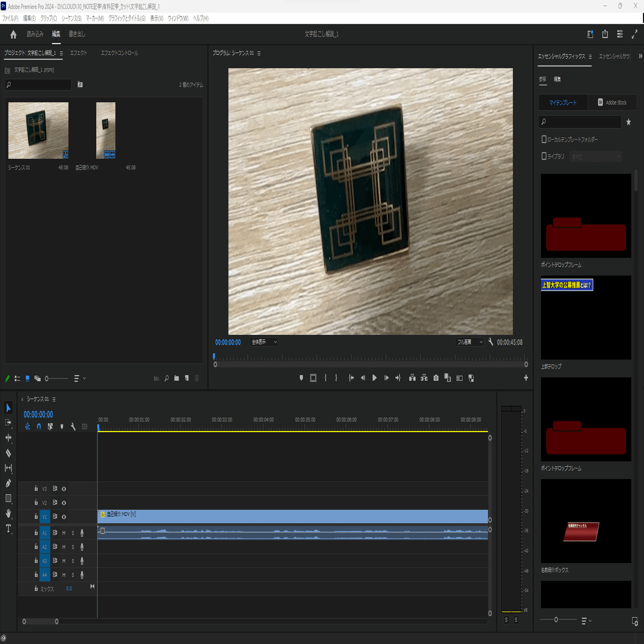Open the シーケンス 01 panel menu
The height and width of the screenshot is (644, 644).
(53, 399)
